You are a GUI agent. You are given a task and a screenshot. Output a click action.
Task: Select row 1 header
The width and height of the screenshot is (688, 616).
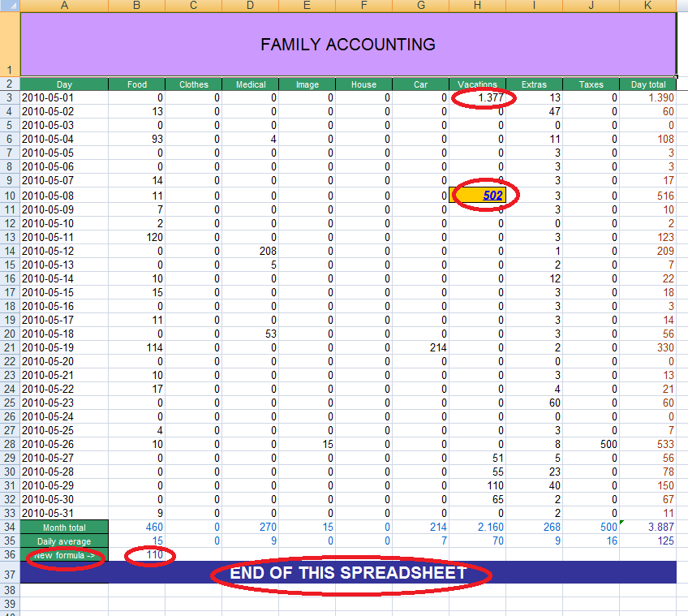(x=10, y=45)
